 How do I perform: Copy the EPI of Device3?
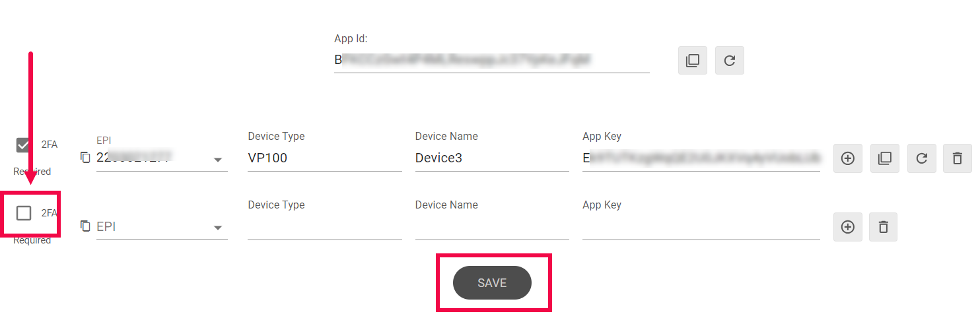pos(85,157)
